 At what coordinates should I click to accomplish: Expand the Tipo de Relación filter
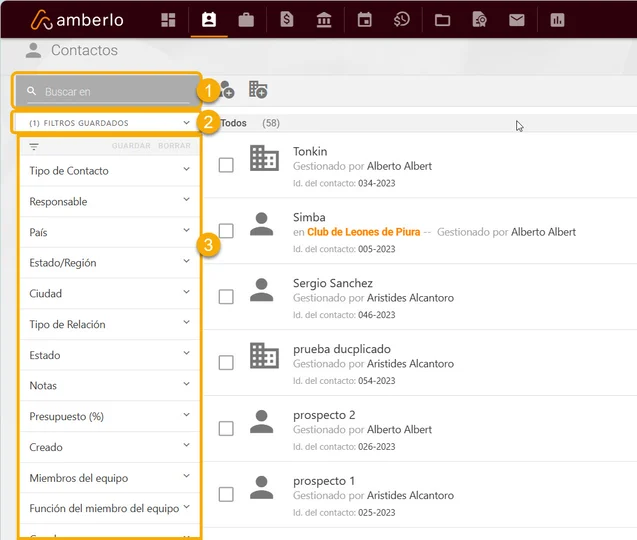(110, 324)
